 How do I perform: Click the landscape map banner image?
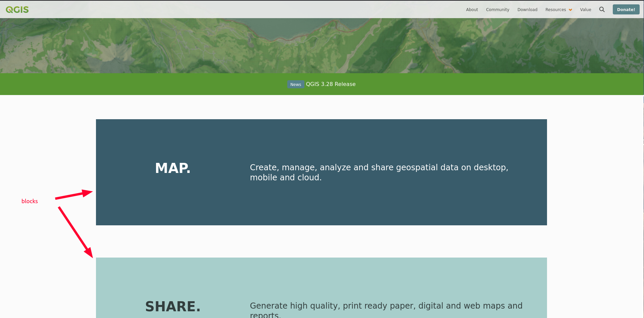(x=322, y=46)
